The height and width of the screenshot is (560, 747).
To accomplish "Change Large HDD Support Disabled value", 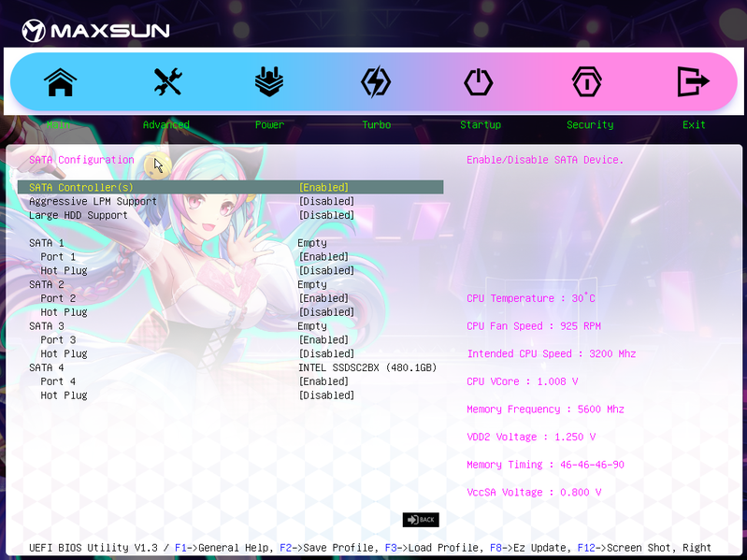I will (x=326, y=215).
